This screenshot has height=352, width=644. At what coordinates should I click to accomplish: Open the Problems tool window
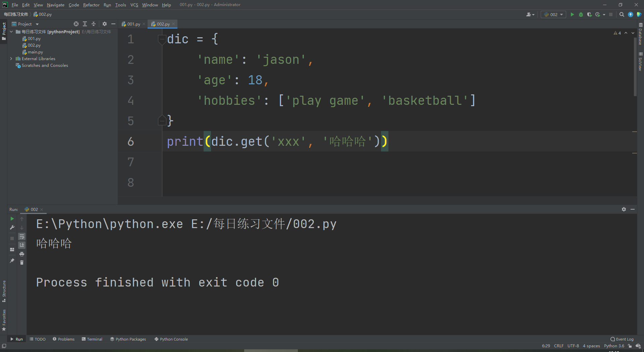click(64, 339)
